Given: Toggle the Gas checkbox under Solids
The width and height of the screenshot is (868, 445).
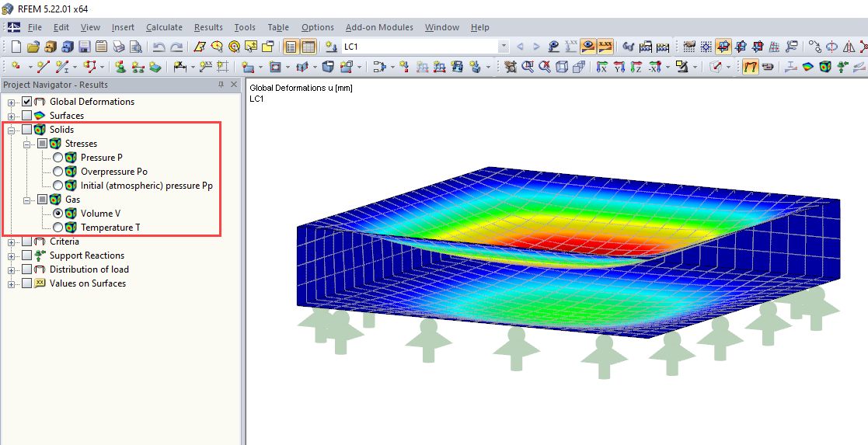Looking at the screenshot, I should 42,200.
